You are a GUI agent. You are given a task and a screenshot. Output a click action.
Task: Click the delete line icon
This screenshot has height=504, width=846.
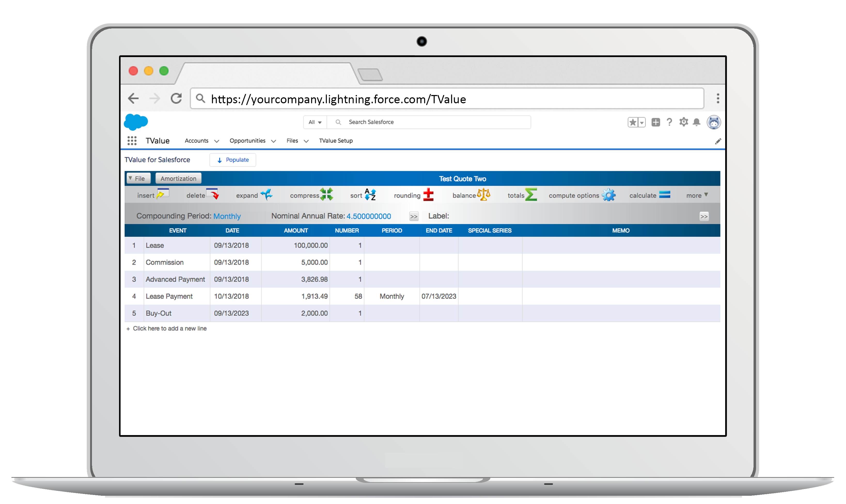coord(213,194)
